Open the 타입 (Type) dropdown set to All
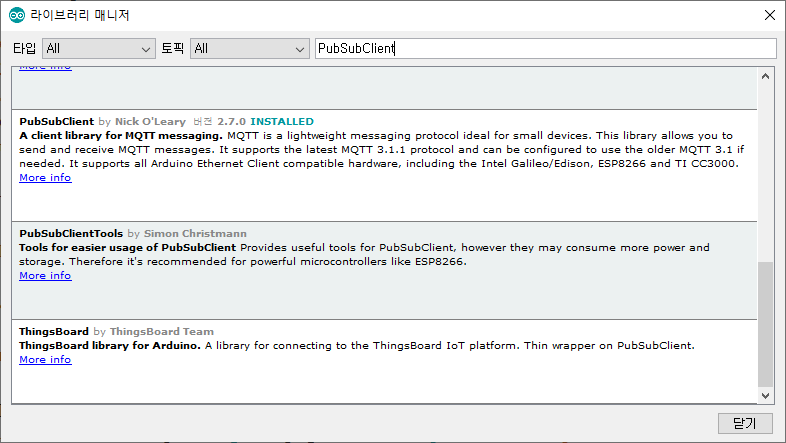This screenshot has height=443, width=786. (99, 49)
